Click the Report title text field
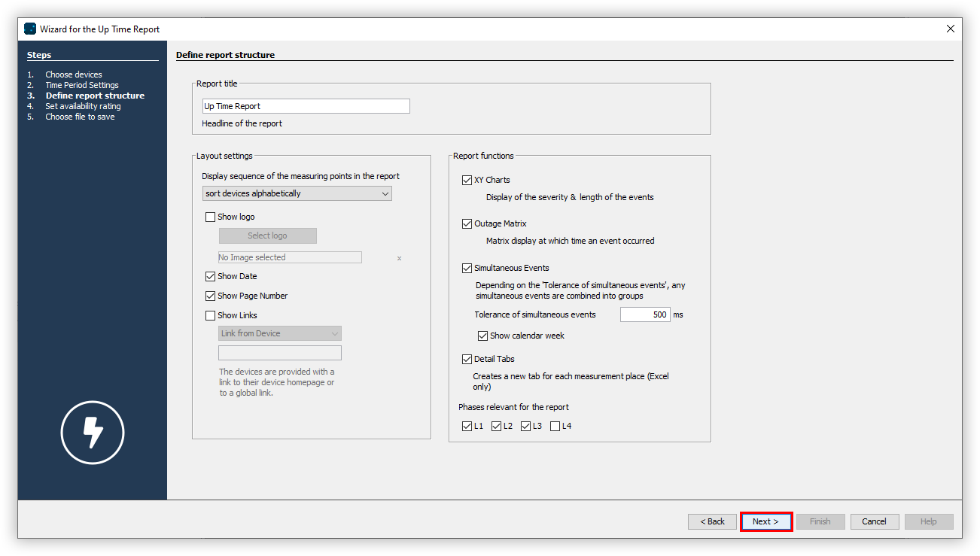The image size is (980, 556). point(306,107)
